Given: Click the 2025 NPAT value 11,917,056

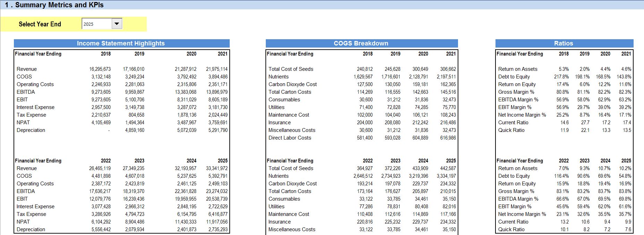Looking at the screenshot, I should 217,222.
